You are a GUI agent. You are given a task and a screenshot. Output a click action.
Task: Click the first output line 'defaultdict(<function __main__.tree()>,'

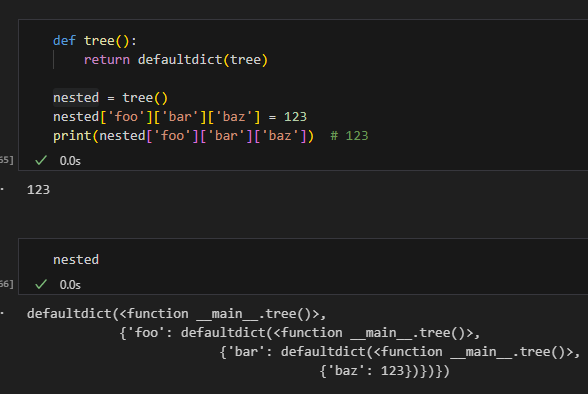tap(176, 313)
